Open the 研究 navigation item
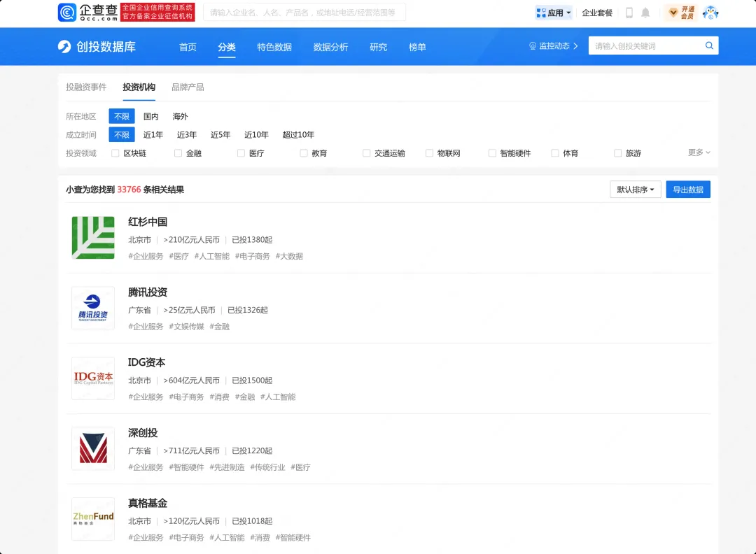 tap(379, 47)
